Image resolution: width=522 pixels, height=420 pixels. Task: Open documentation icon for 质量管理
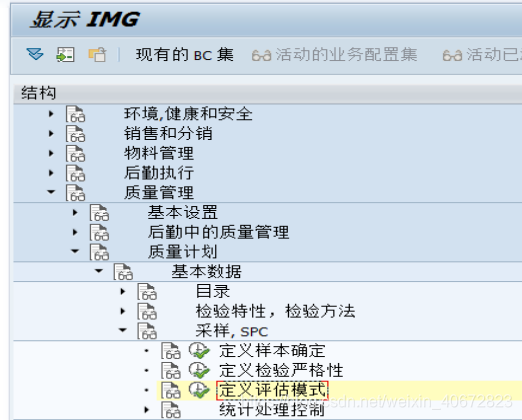75,193
